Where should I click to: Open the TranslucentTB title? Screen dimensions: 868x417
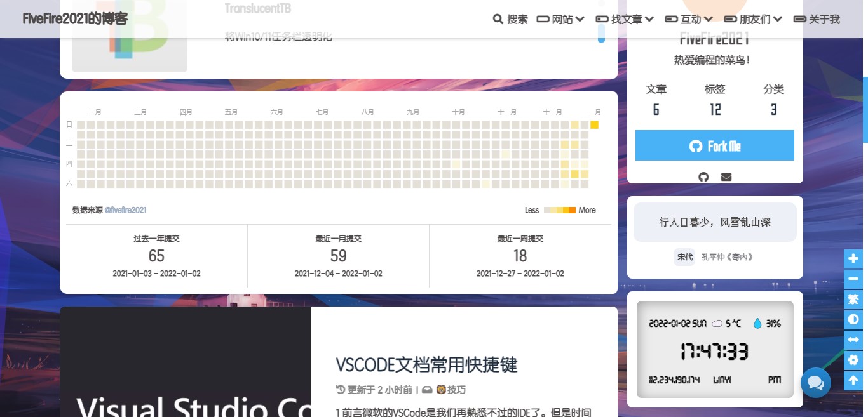(x=258, y=8)
